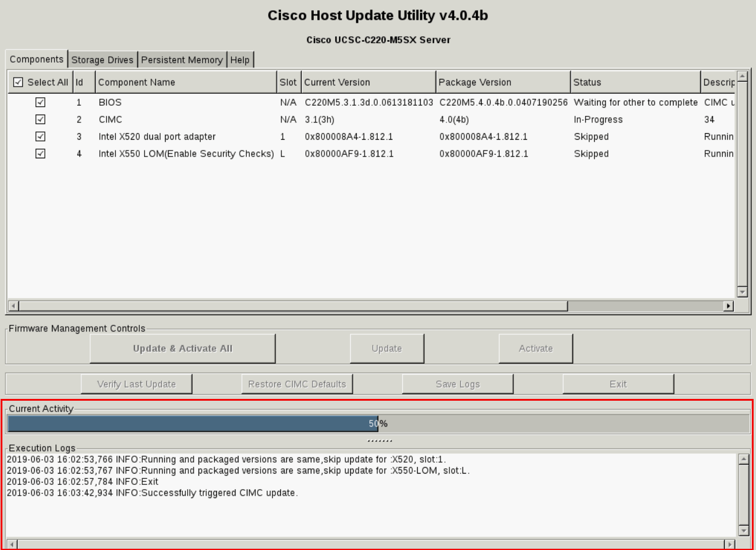This screenshot has width=756, height=550.
Task: Click Update & Activate All button
Action: tap(183, 349)
